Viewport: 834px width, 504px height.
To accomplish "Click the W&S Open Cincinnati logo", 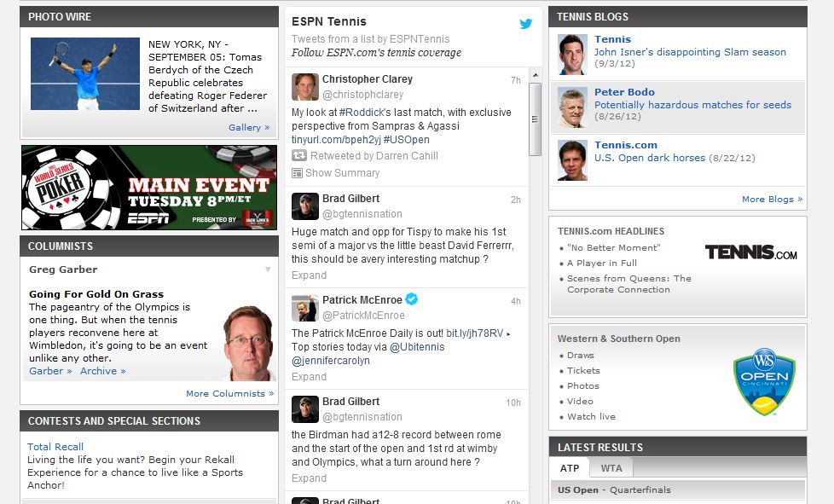I will click(x=764, y=381).
